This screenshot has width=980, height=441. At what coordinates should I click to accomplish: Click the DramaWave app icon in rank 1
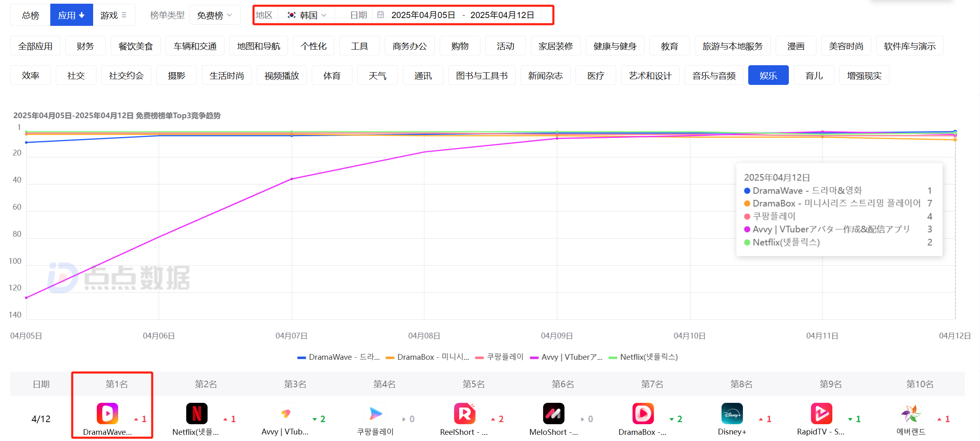coord(107,413)
